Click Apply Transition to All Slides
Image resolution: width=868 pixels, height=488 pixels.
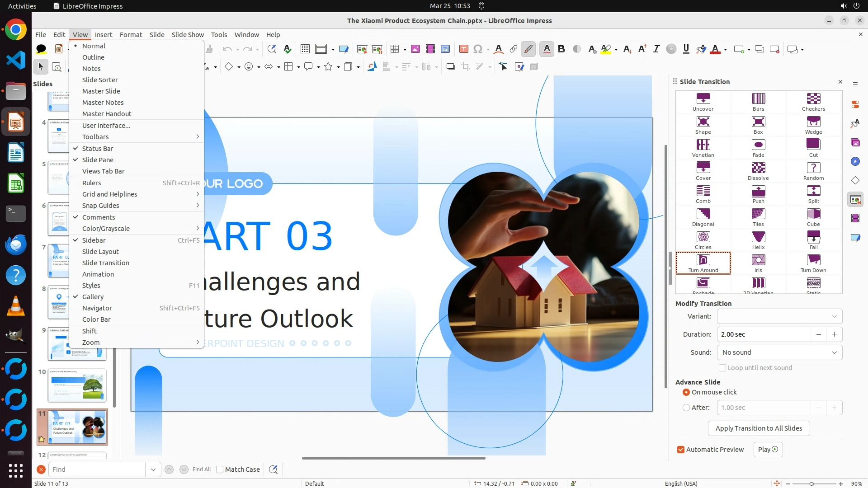click(x=759, y=428)
